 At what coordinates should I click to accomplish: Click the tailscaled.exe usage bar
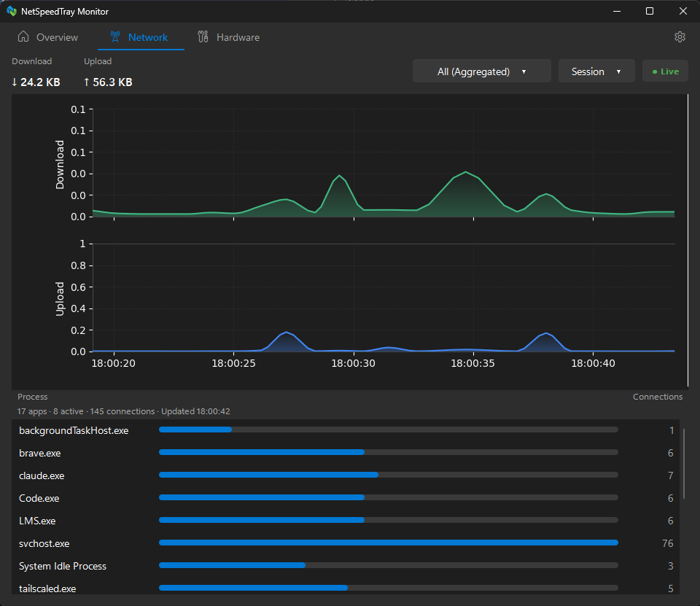point(389,588)
